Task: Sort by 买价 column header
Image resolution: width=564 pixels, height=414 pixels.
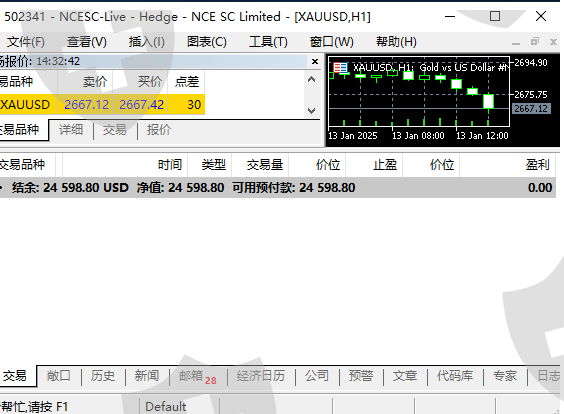Action: [140, 82]
